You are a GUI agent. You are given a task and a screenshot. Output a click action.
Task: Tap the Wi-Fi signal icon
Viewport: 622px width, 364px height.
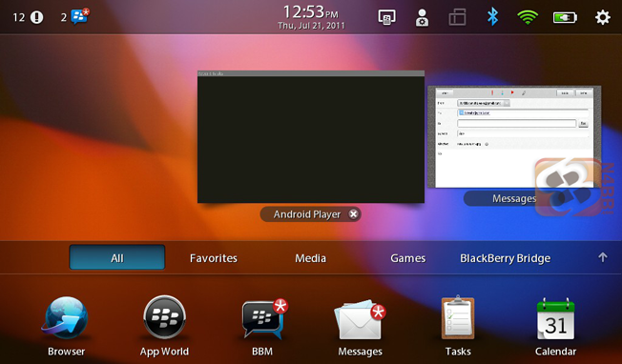click(x=528, y=17)
